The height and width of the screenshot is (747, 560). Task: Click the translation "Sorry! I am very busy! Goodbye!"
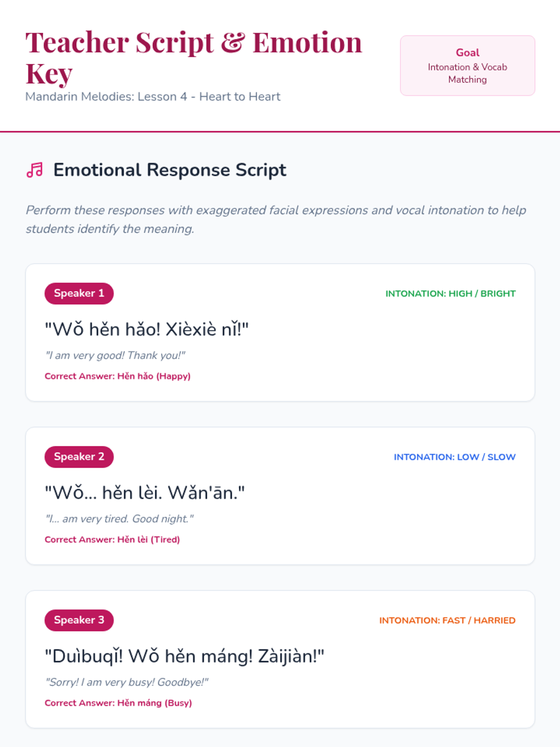(126, 683)
